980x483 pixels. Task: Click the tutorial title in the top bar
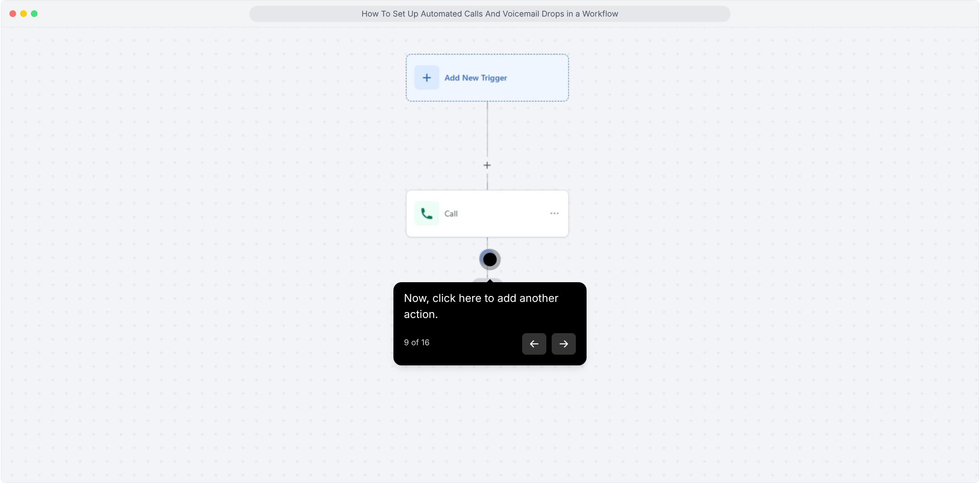[490, 14]
